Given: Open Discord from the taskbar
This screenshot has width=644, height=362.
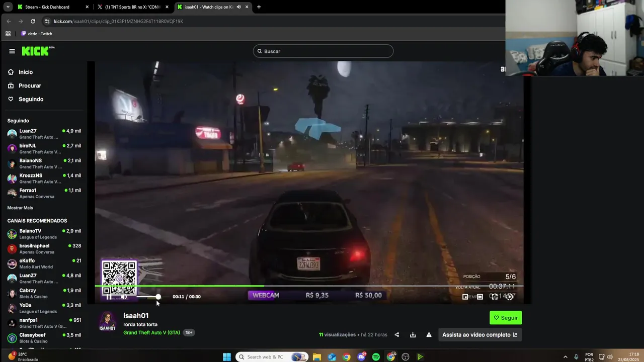Looking at the screenshot, I should point(361,357).
